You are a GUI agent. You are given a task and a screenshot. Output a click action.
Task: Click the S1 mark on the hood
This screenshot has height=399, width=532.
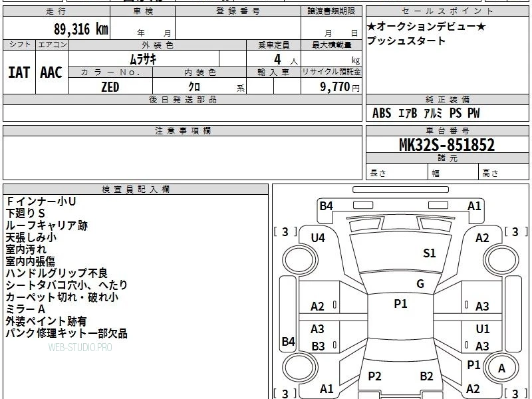point(430,253)
